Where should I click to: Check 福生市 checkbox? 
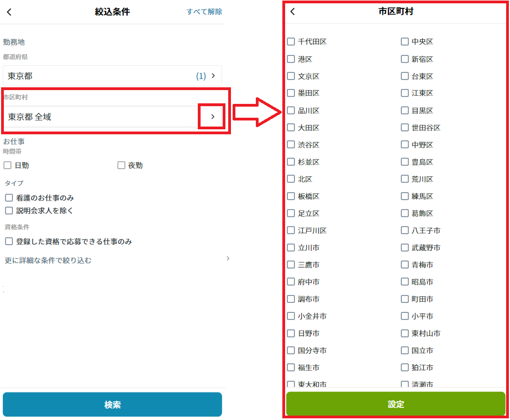coord(291,368)
